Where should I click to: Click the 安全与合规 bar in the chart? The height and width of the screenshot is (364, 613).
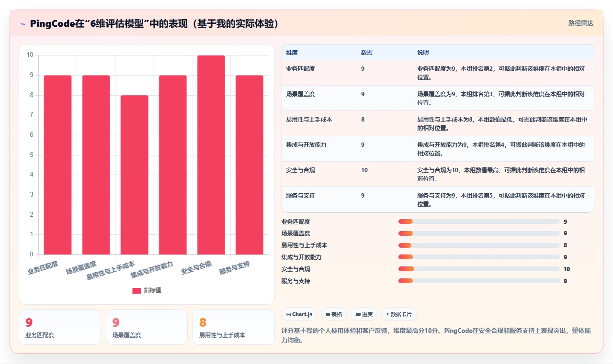[x=211, y=155]
